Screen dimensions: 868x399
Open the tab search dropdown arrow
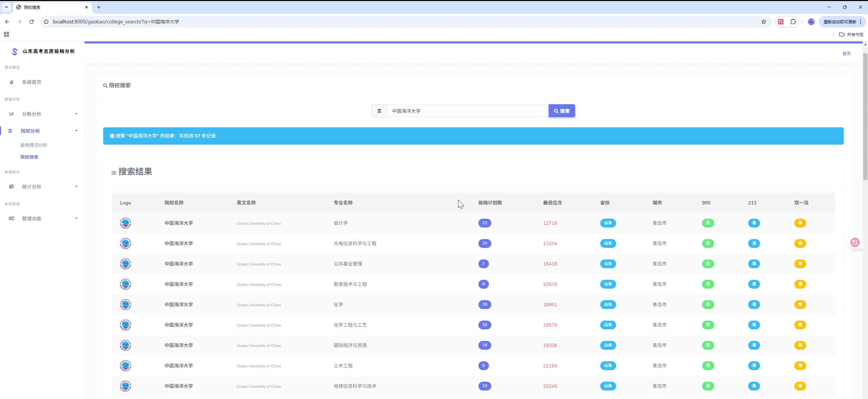point(6,7)
